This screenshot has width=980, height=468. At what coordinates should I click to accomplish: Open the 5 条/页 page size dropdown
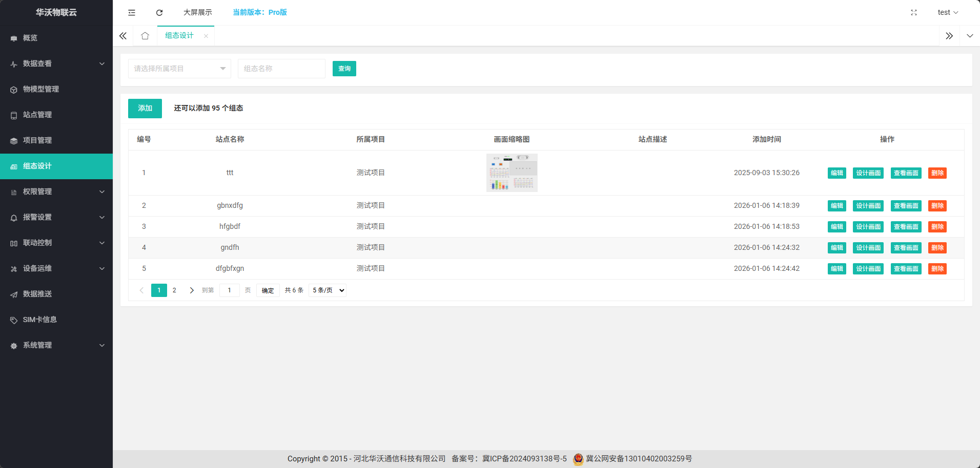[x=328, y=290]
